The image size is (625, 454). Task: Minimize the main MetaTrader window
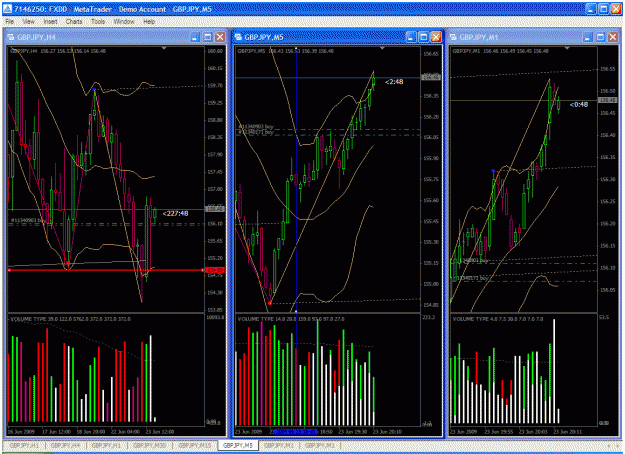(x=591, y=9)
